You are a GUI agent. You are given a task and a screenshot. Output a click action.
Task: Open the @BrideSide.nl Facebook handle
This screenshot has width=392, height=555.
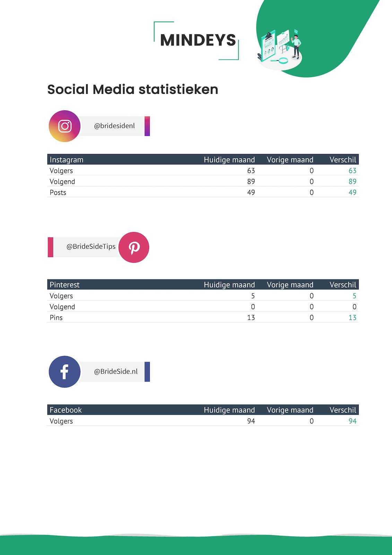pos(116,372)
